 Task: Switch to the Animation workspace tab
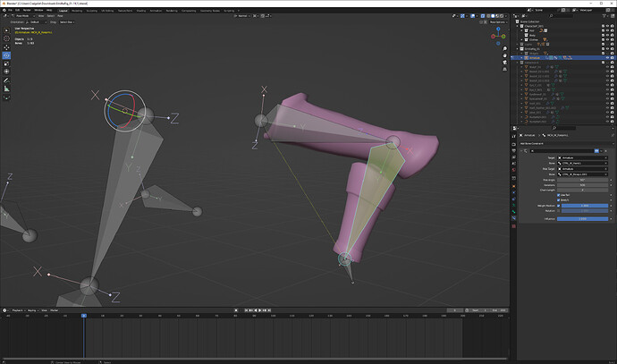point(156,11)
